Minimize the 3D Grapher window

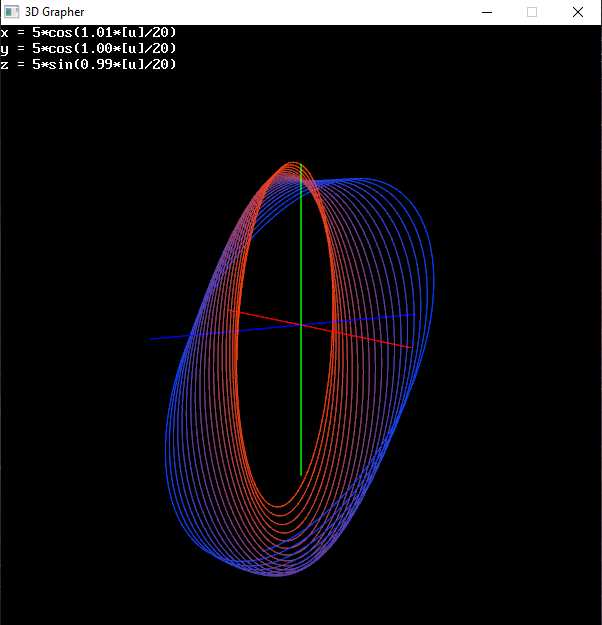click(x=486, y=12)
